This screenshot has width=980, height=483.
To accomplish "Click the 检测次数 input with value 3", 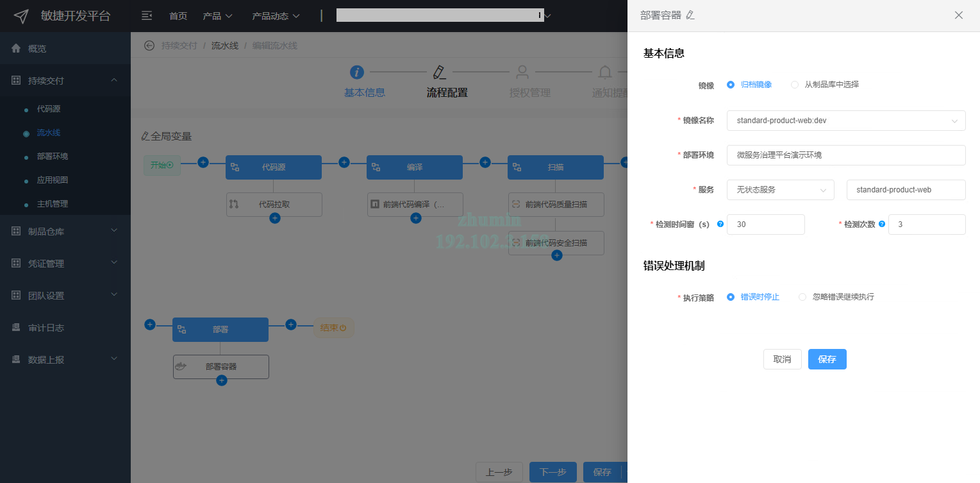I will (x=927, y=225).
